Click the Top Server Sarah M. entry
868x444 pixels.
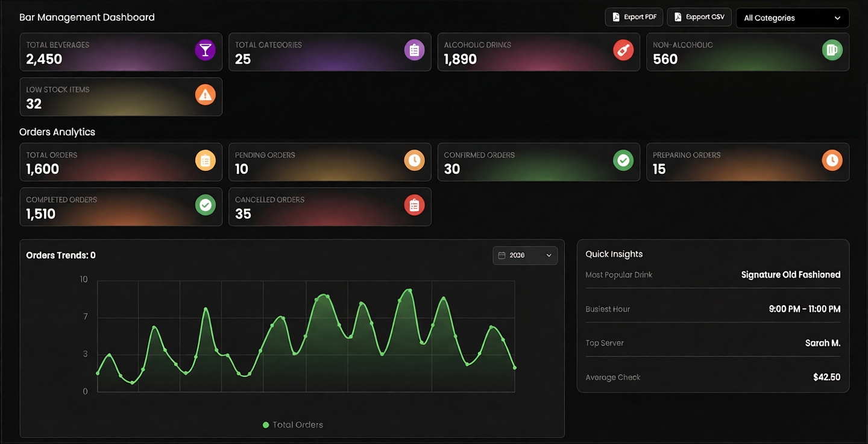pyautogui.click(x=822, y=343)
